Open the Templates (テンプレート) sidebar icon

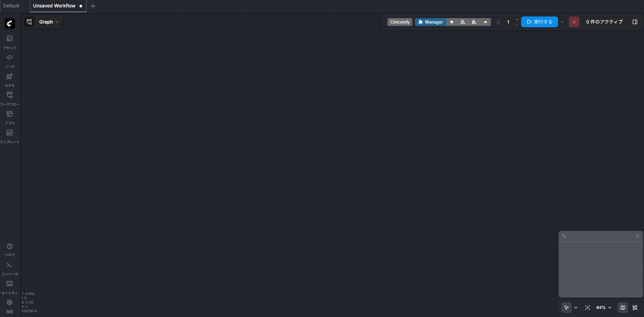(9, 136)
